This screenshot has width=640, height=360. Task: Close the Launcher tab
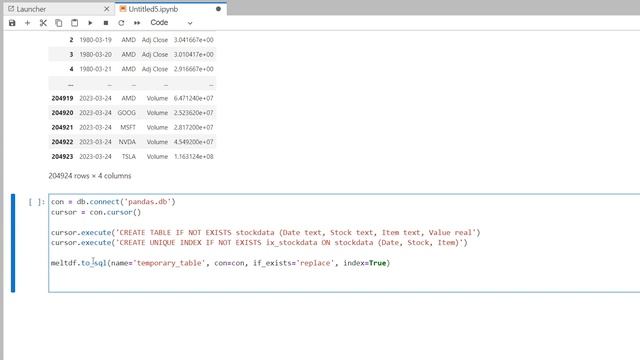[107, 9]
